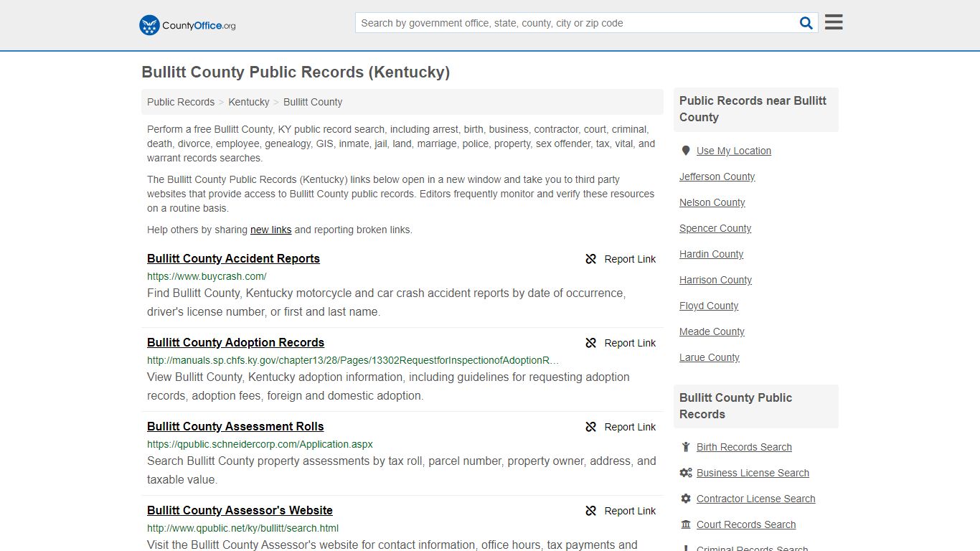Go to Kentucky breadcrumb

(x=249, y=102)
